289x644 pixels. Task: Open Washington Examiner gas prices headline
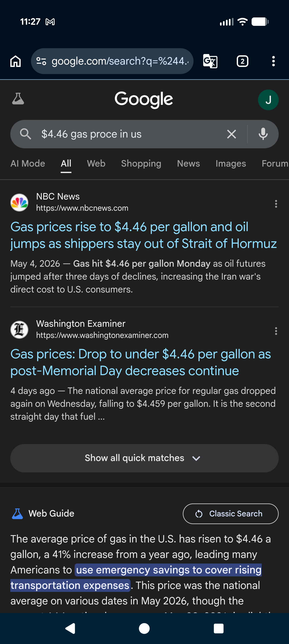(141, 362)
